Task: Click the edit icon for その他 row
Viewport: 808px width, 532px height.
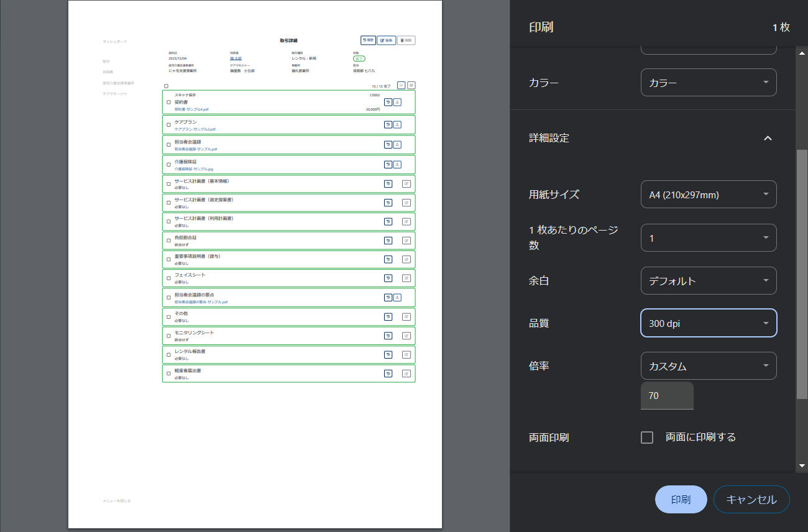Action: 406,317
